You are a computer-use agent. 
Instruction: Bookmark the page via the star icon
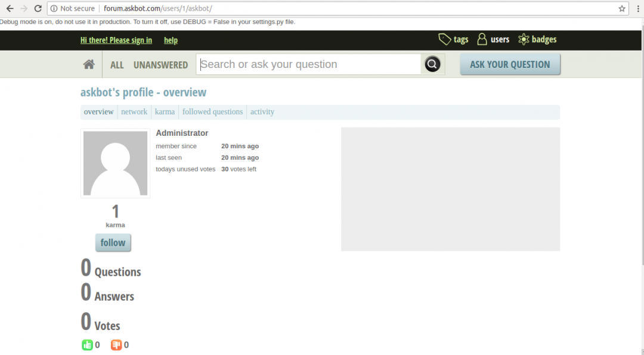(x=621, y=9)
